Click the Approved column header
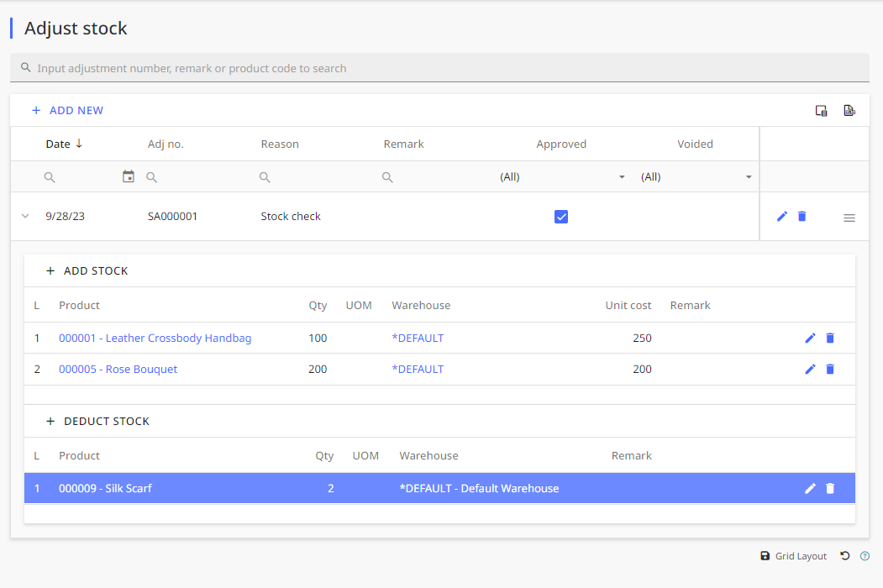Image resolution: width=883 pixels, height=588 pixels. pyautogui.click(x=561, y=144)
